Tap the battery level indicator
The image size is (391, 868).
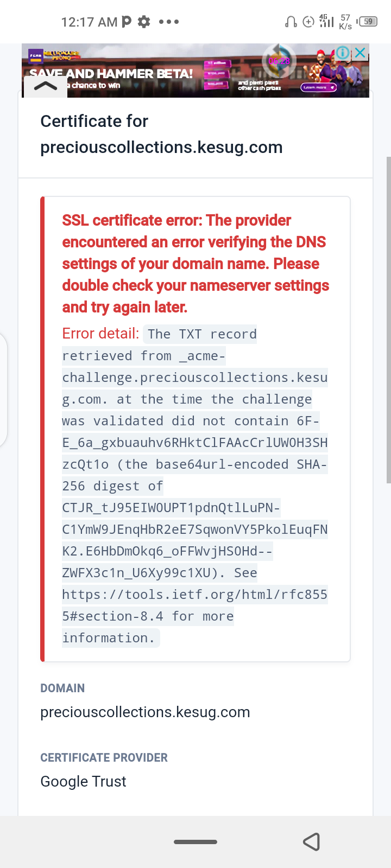pos(368,22)
